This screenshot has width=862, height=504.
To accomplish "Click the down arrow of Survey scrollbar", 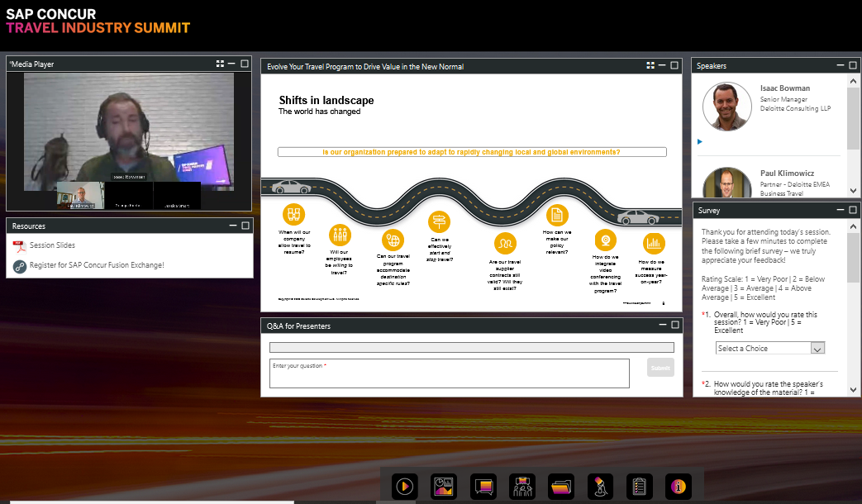I will click(853, 390).
